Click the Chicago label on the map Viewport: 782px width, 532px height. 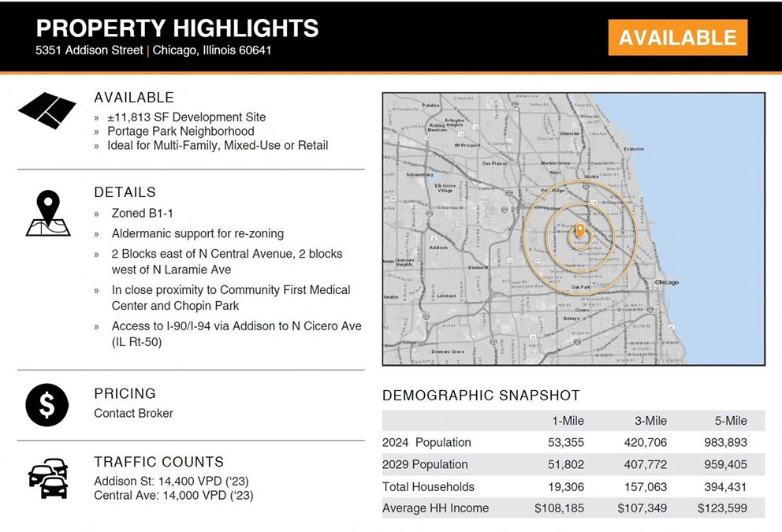pyautogui.click(x=668, y=281)
